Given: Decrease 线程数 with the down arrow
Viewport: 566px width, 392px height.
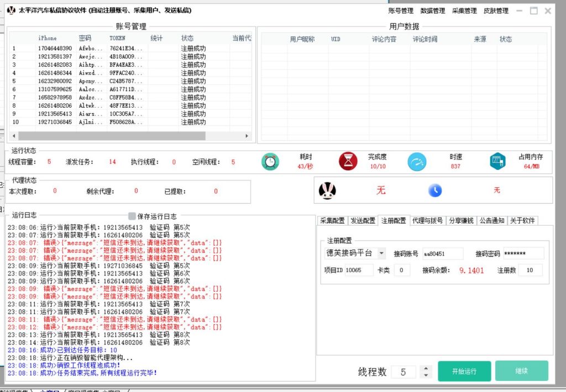Looking at the screenshot, I should point(426,375).
